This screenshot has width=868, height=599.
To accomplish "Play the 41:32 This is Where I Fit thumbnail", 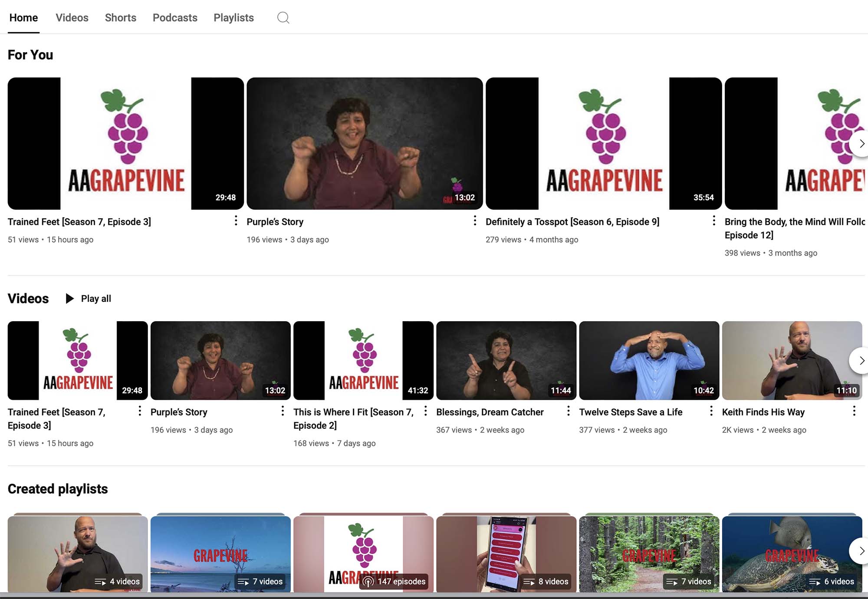I will (x=363, y=360).
